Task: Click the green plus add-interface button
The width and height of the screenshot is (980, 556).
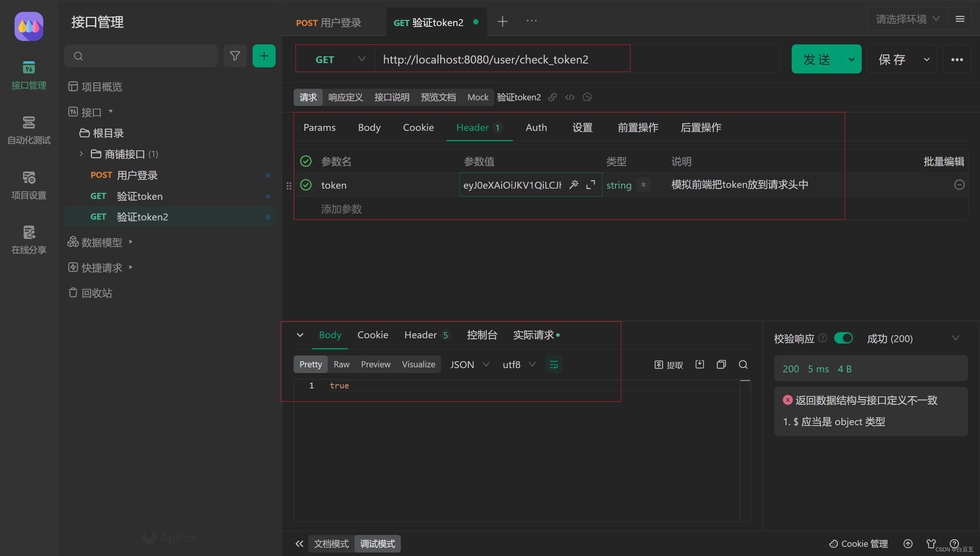Action: pos(264,56)
